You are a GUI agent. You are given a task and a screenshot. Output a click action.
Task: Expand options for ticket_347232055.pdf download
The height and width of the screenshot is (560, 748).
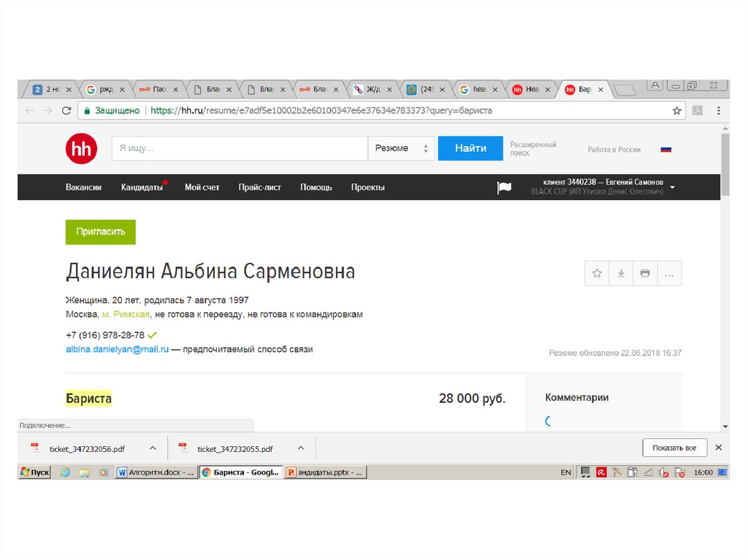(x=301, y=448)
